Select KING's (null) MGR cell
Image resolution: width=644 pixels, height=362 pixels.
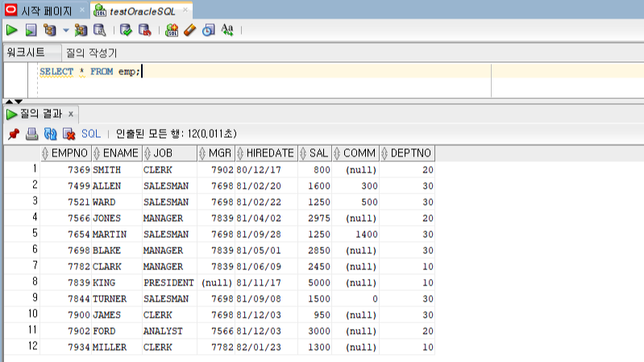(x=216, y=283)
